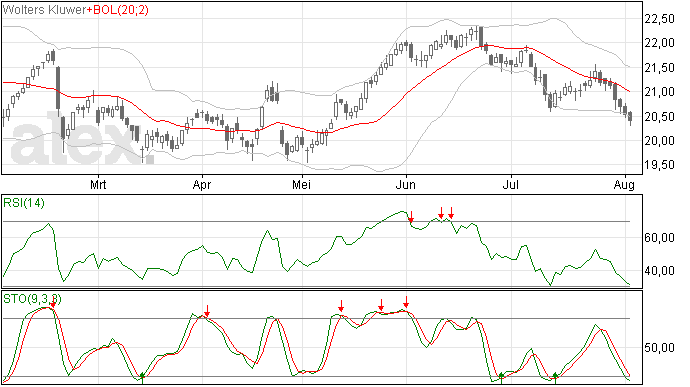Click the 22,00 price axis value
Image resolution: width=690 pixels, height=387 pixels.
coord(660,43)
